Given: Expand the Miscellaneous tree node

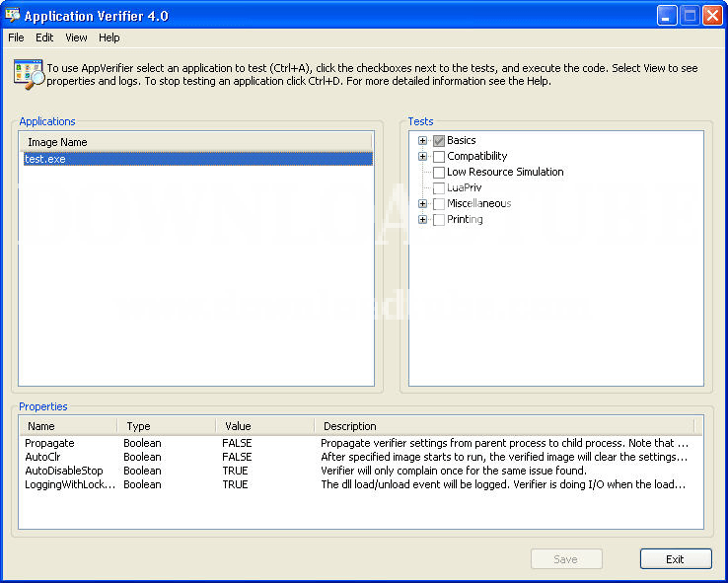Looking at the screenshot, I should [x=422, y=204].
